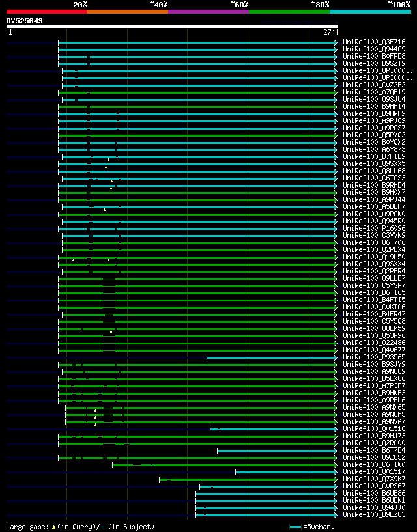Open the UniRef100_B6T7D4 hit
Screen dimensions: 417x532
[x=374, y=450]
